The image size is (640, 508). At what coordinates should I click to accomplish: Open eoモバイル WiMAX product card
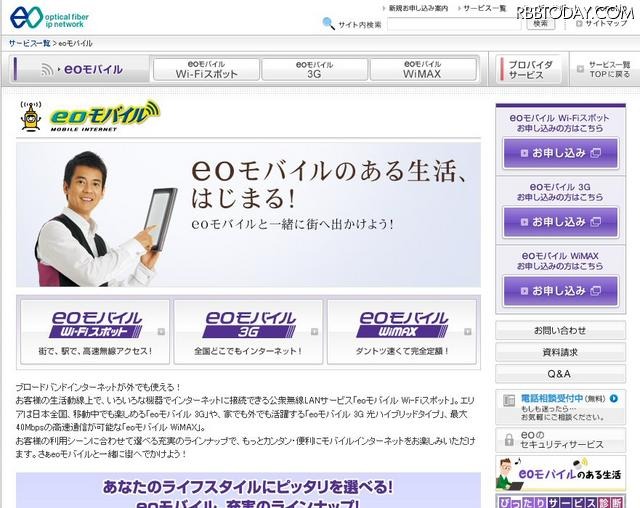[402, 332]
